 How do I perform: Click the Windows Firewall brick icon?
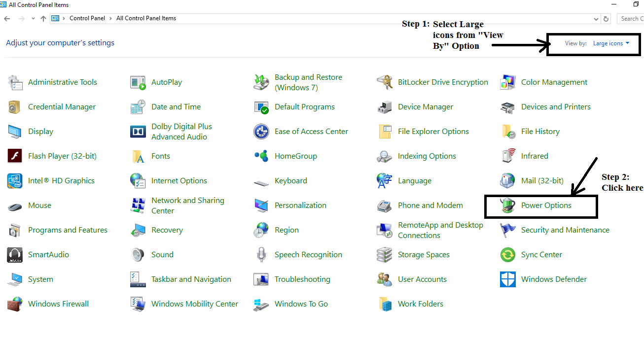pyautogui.click(x=15, y=304)
